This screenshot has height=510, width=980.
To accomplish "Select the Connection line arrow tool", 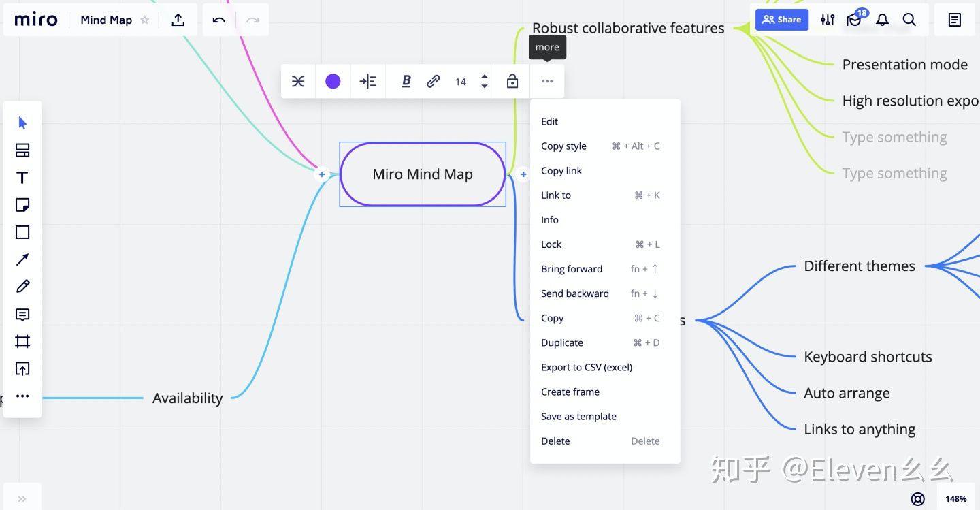I will pos(22,259).
